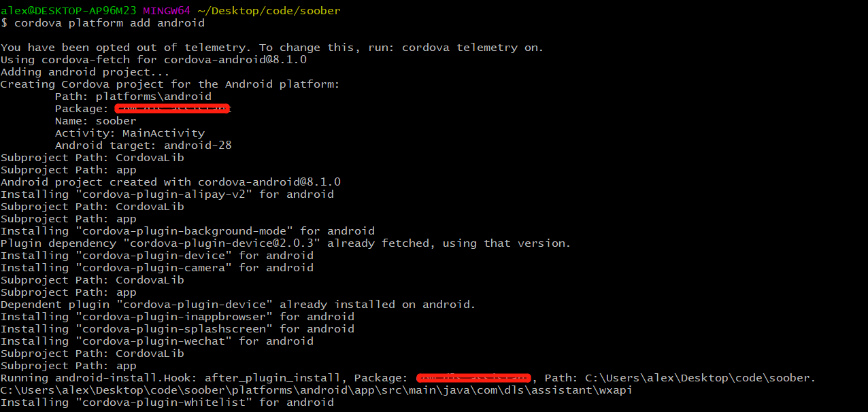Image resolution: width=868 pixels, height=412 pixels.
Task: Click the Installing cordova-plugin-wechat line
Action: click(157, 341)
